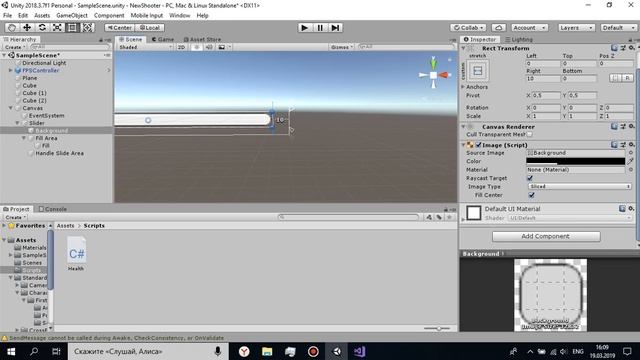The image size is (640, 360).
Task: Toggle scene audio button
Action: pos(209,47)
